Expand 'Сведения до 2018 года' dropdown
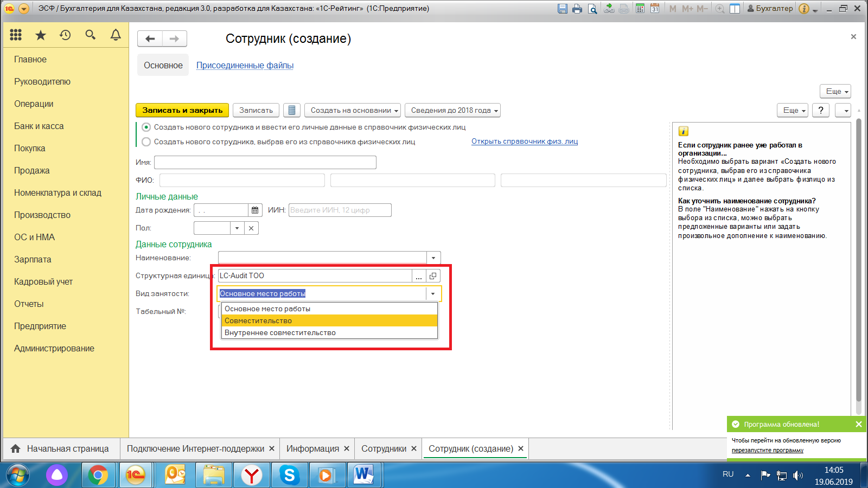868x488 pixels. tap(452, 110)
